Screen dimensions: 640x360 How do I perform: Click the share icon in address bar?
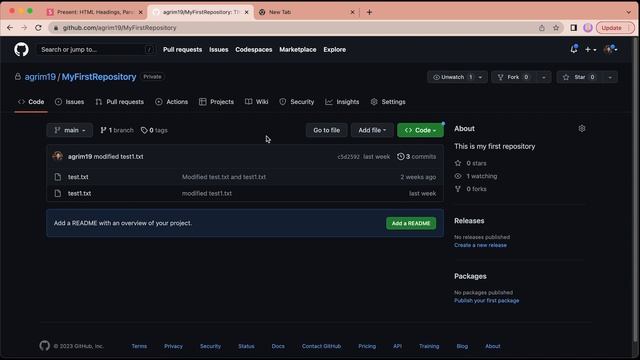point(542,28)
